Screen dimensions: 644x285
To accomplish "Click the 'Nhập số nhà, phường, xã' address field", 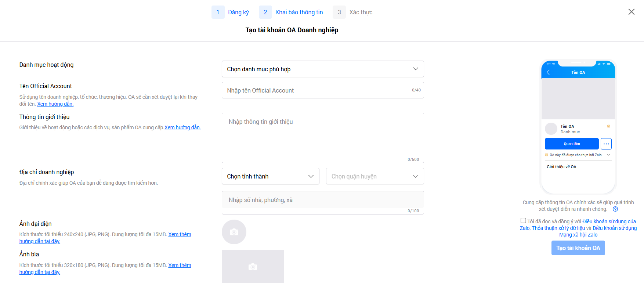I will [322, 200].
